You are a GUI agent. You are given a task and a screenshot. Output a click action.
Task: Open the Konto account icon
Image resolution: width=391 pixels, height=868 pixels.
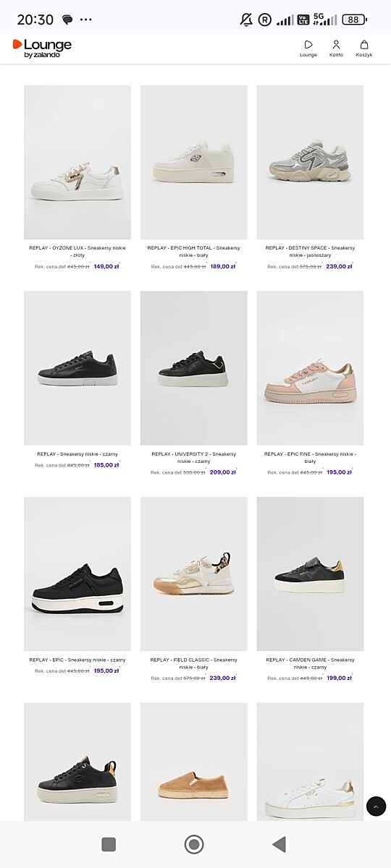pos(336,45)
